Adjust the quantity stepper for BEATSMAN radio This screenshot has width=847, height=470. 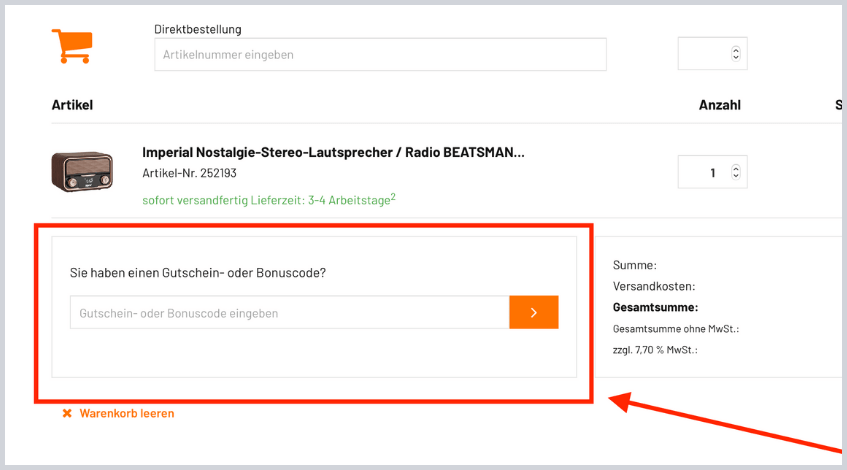pos(736,172)
